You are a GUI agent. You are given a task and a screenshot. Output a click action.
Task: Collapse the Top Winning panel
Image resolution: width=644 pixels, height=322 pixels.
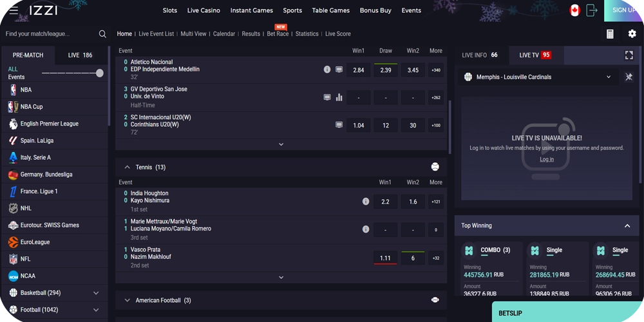click(627, 225)
